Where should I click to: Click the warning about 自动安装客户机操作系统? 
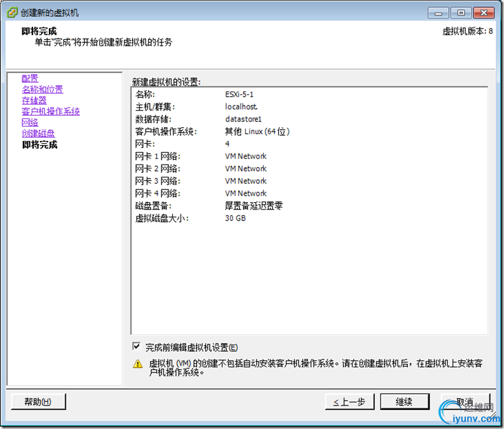(316, 368)
